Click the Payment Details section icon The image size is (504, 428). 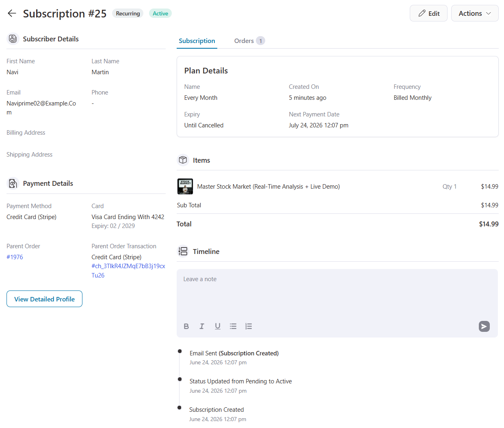[x=13, y=183]
